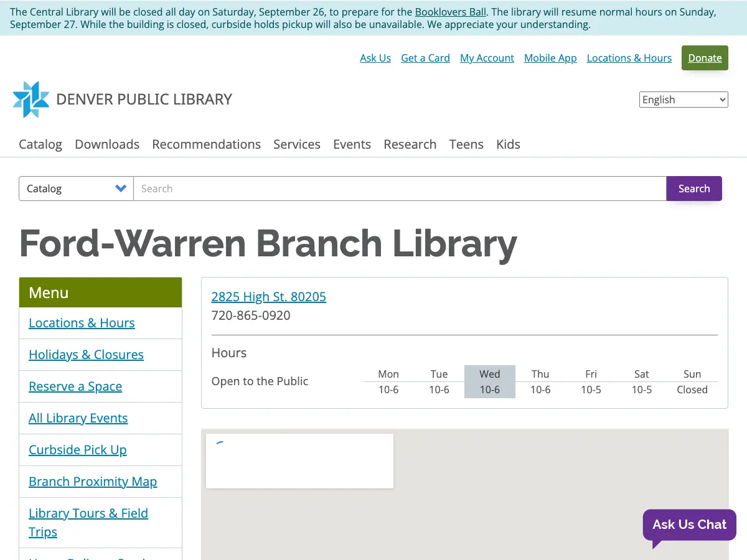Open the English language dropdown
Viewport: 747px width, 560px height.
click(x=684, y=100)
